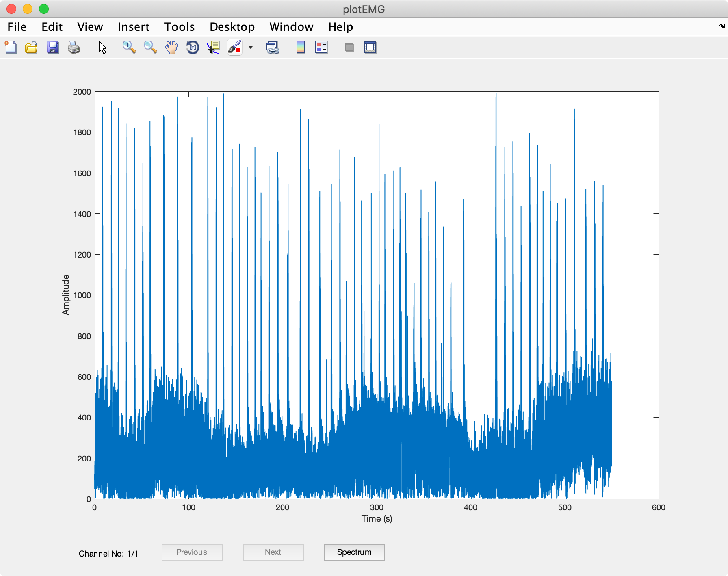Click the 300 x-axis tick label
This screenshot has width=728, height=576.
point(377,507)
